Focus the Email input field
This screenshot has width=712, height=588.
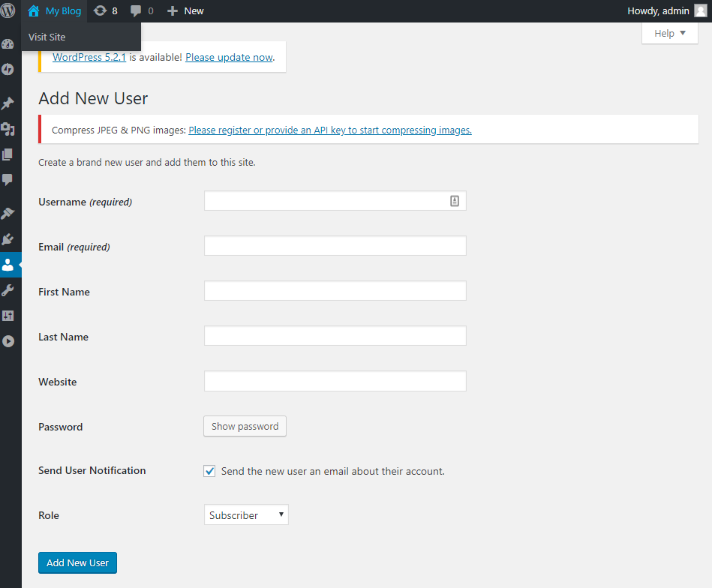tap(335, 246)
